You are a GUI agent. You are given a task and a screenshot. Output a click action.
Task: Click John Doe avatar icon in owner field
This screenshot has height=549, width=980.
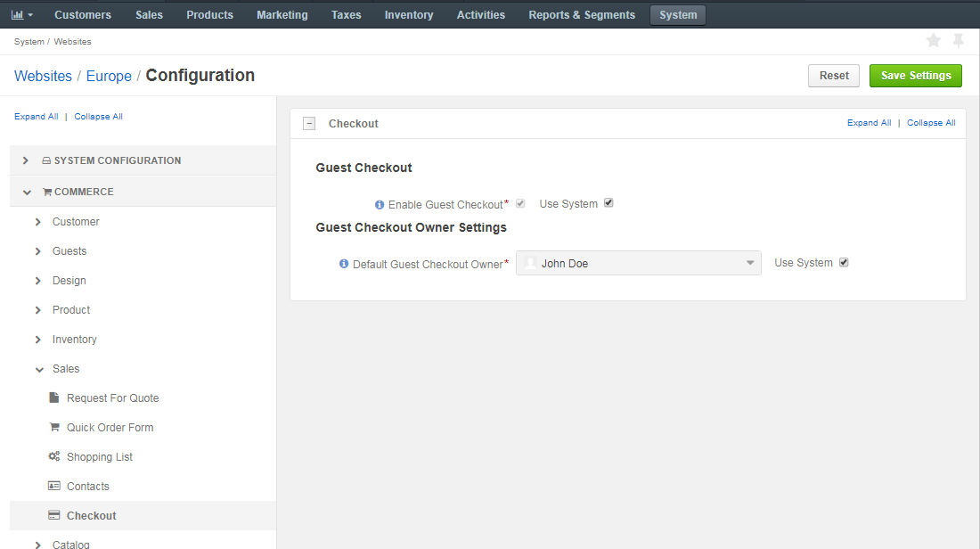530,263
